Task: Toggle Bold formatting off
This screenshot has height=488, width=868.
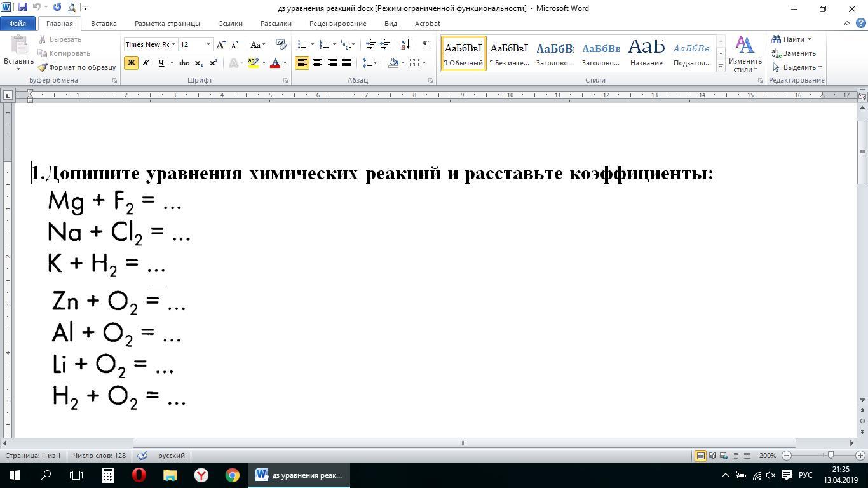Action: click(131, 63)
